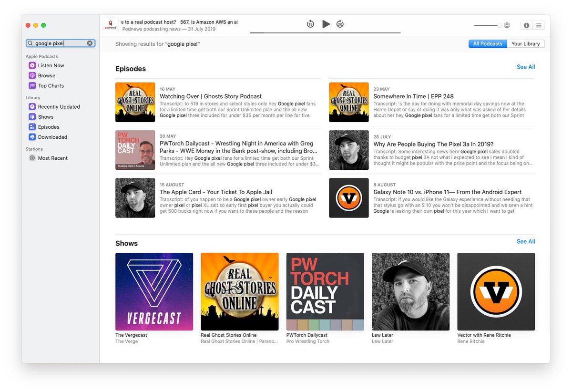Open PWTorch Dailycast show cover
The height and width of the screenshot is (392, 572).
[325, 291]
